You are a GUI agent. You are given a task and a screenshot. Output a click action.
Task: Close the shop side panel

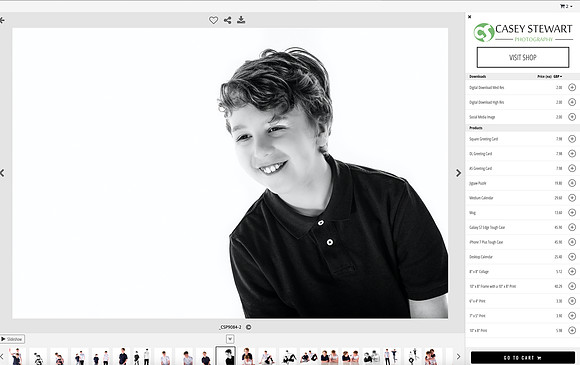click(469, 17)
